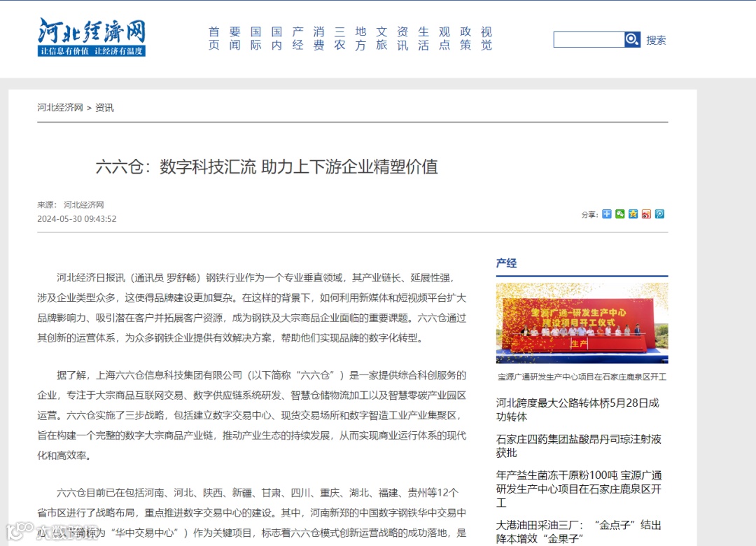Open the 宝源广通 ceremony thumbnail image
Image resolution: width=756 pixels, height=546 pixels.
582,323
